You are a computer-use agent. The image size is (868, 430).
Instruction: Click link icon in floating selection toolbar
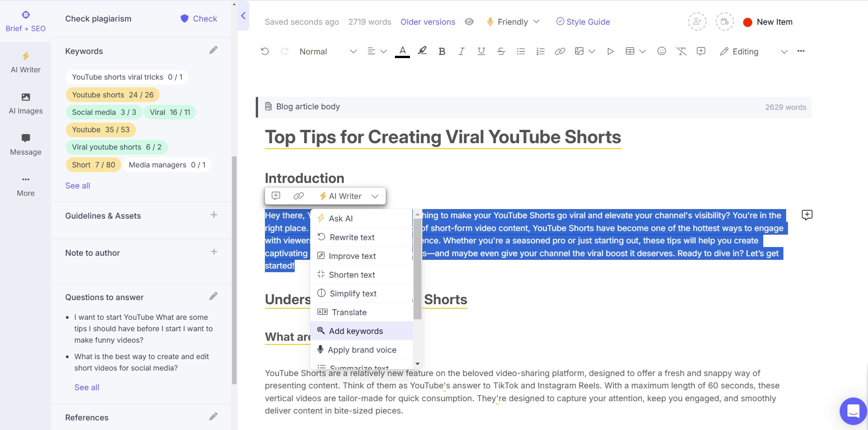[x=298, y=196]
